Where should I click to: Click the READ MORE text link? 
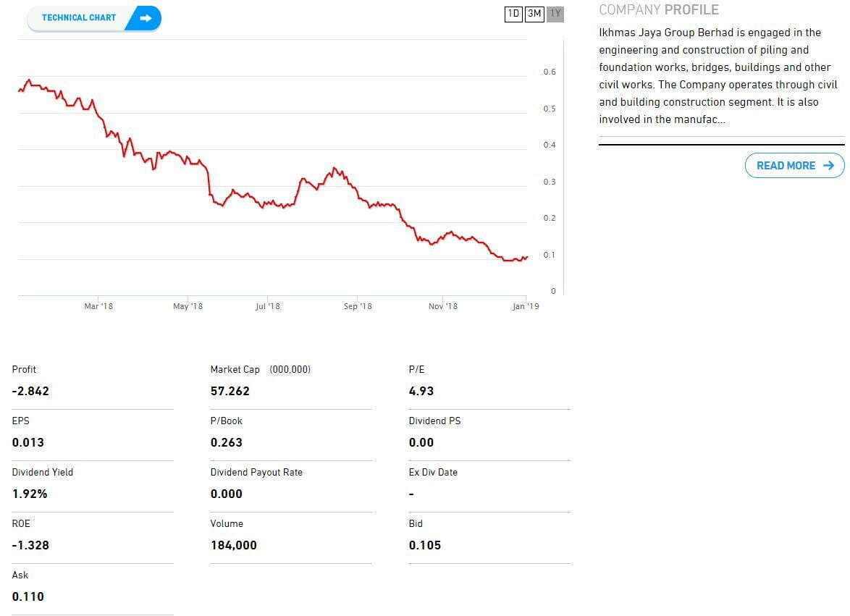786,166
